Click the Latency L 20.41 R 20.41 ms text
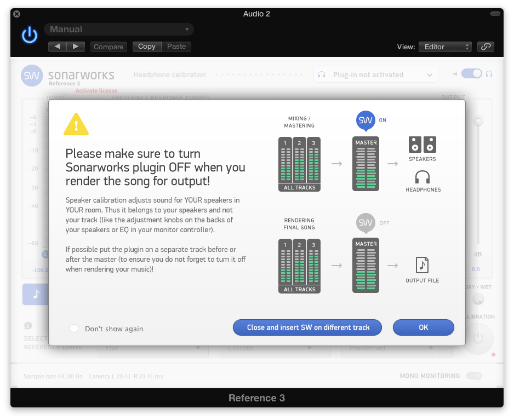The width and height of the screenshot is (514, 420). click(x=126, y=376)
